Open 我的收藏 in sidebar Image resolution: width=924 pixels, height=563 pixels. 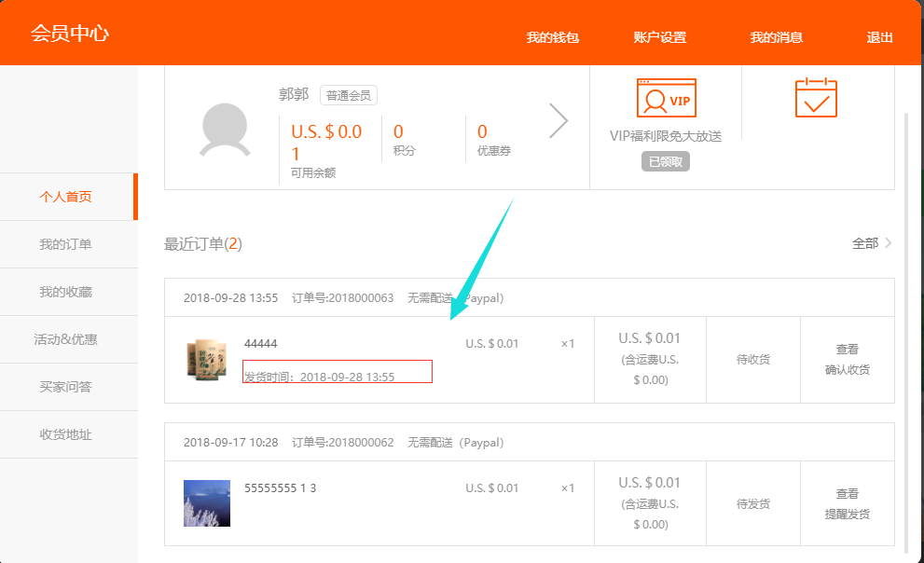[x=65, y=292]
